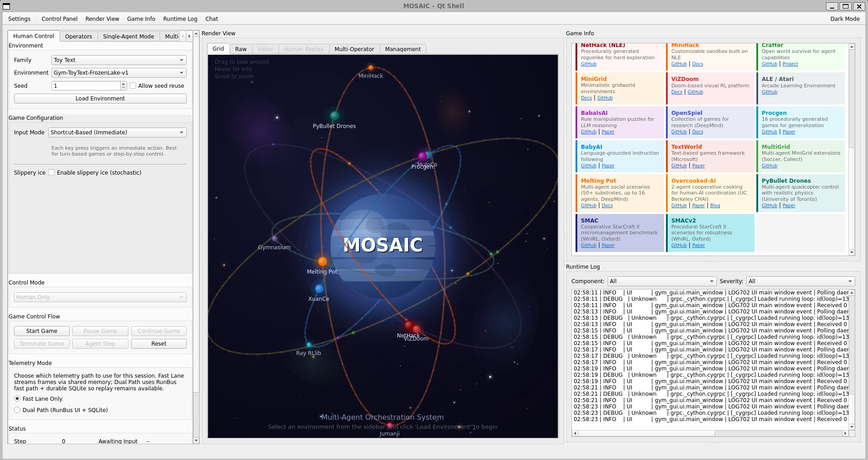
Task: Open the SMAC GitHub link
Action: tap(589, 245)
